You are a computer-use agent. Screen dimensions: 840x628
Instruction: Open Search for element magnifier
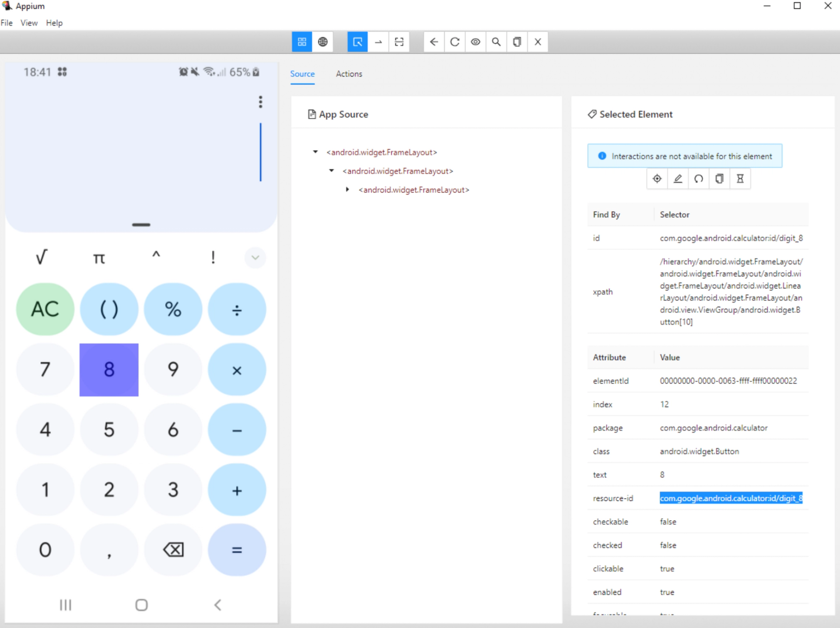[496, 42]
